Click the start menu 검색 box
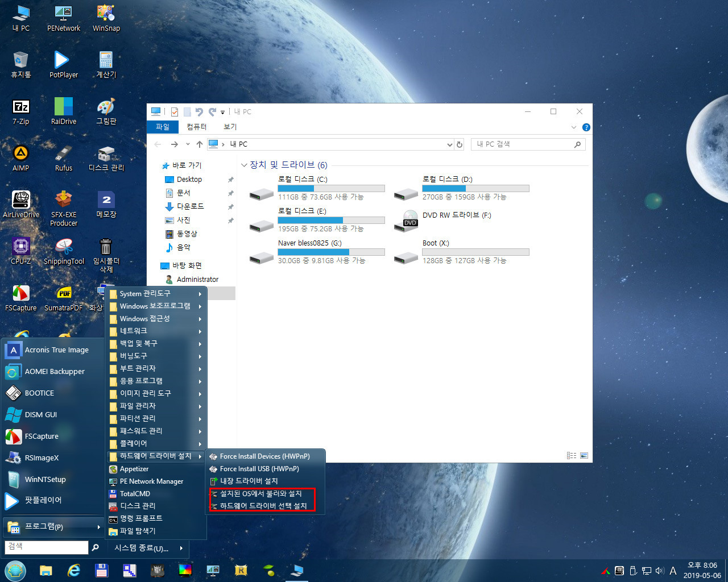 [47, 547]
